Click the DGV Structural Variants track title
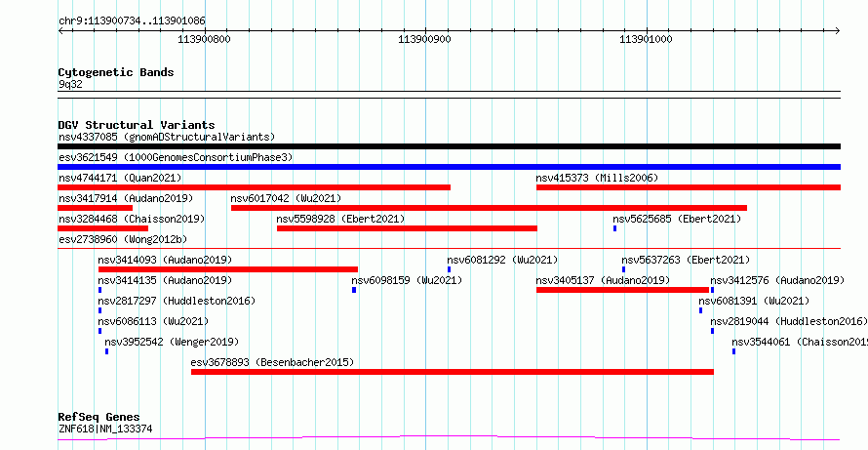Viewport: 868px width, 450px height. pyautogui.click(x=137, y=125)
